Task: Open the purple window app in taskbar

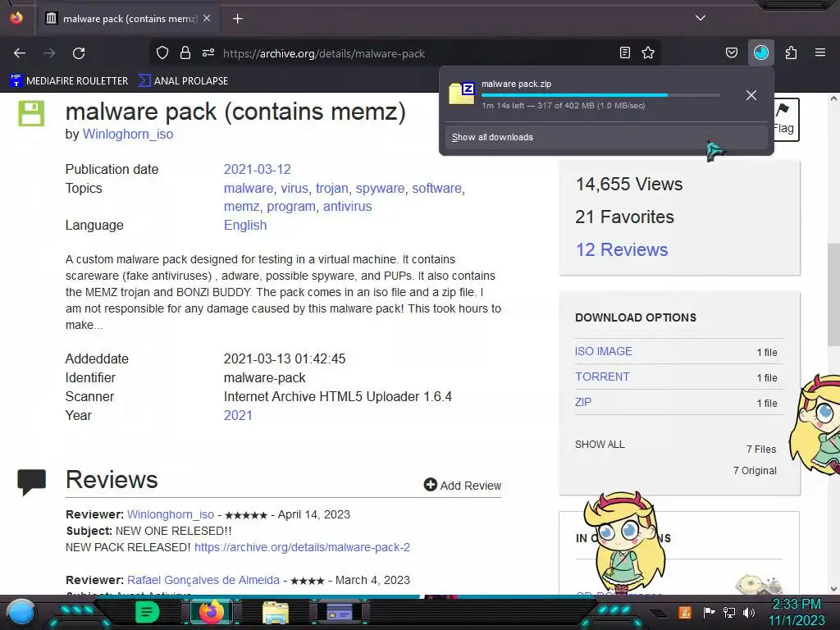Action: [339, 612]
